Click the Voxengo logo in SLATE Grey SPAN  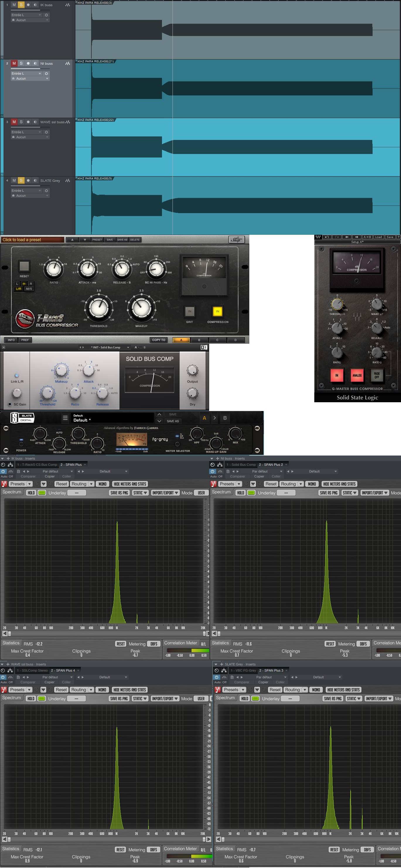pyautogui.click(x=218, y=690)
